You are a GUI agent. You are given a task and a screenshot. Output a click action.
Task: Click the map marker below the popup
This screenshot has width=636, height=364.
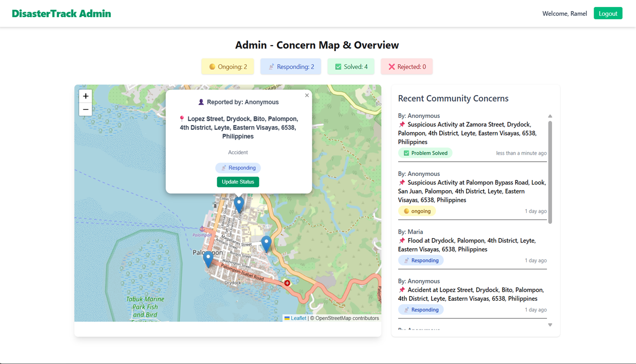239,204
